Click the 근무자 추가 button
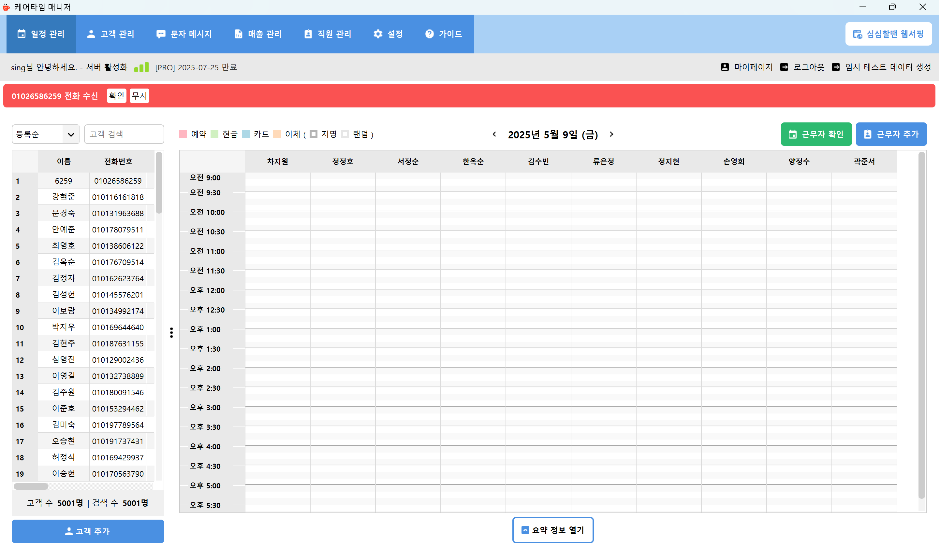This screenshot has height=560, width=940. pyautogui.click(x=892, y=134)
